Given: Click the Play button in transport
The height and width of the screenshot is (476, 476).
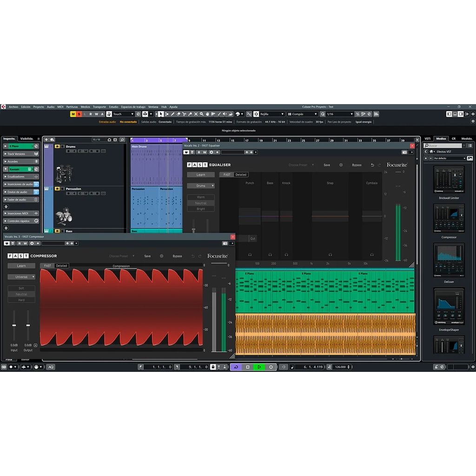Looking at the screenshot, I should click(259, 367).
